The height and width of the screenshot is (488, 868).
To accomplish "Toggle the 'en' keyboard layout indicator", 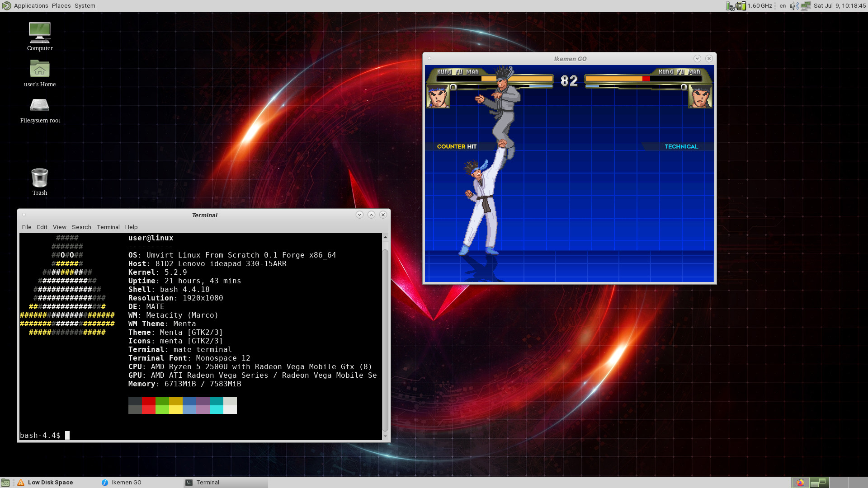I will click(x=783, y=6).
